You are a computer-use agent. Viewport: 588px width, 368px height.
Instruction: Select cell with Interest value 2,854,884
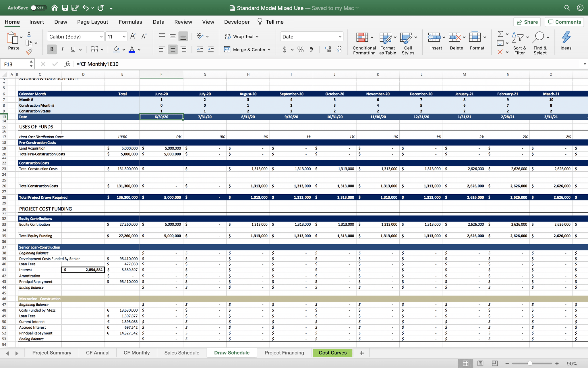coord(83,270)
